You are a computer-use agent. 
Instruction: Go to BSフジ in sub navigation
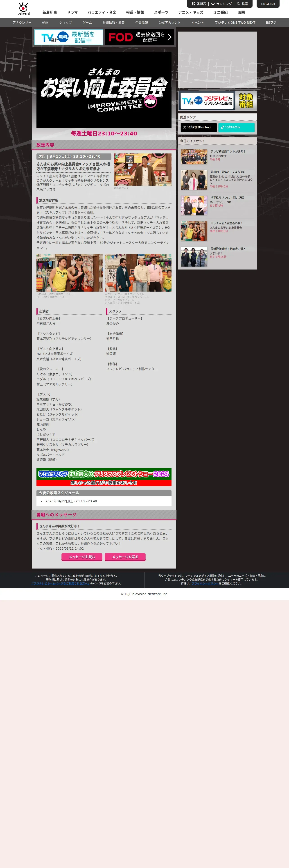tap(271, 23)
